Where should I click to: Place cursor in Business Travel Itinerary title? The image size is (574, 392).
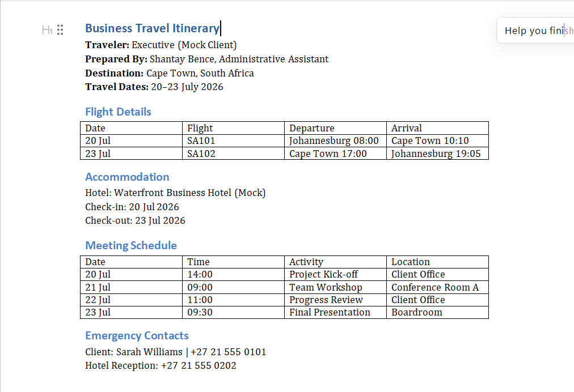[152, 28]
